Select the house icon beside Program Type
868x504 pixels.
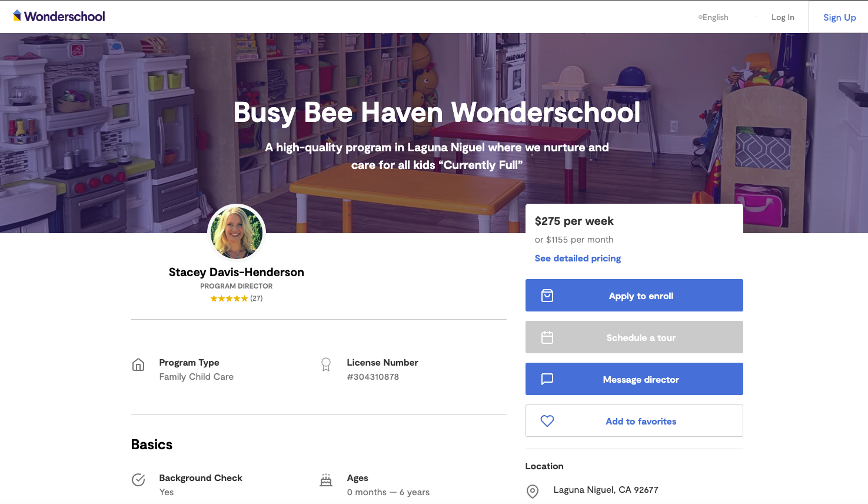(138, 365)
